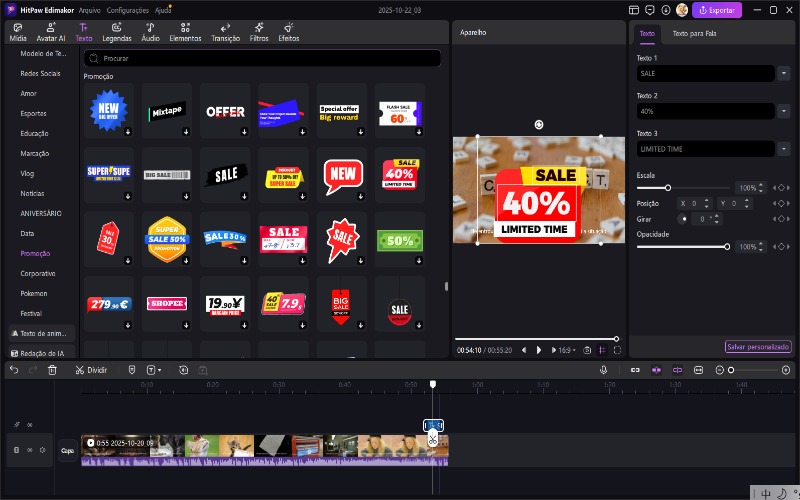Open the Configurações menu
The width and height of the screenshot is (800, 500).
click(x=127, y=10)
